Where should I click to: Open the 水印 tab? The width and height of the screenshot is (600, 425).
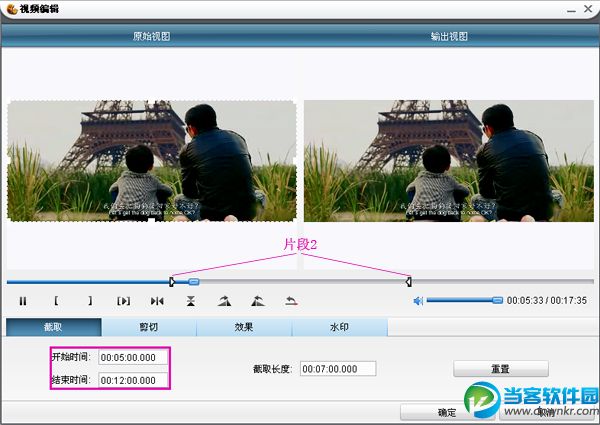339,327
